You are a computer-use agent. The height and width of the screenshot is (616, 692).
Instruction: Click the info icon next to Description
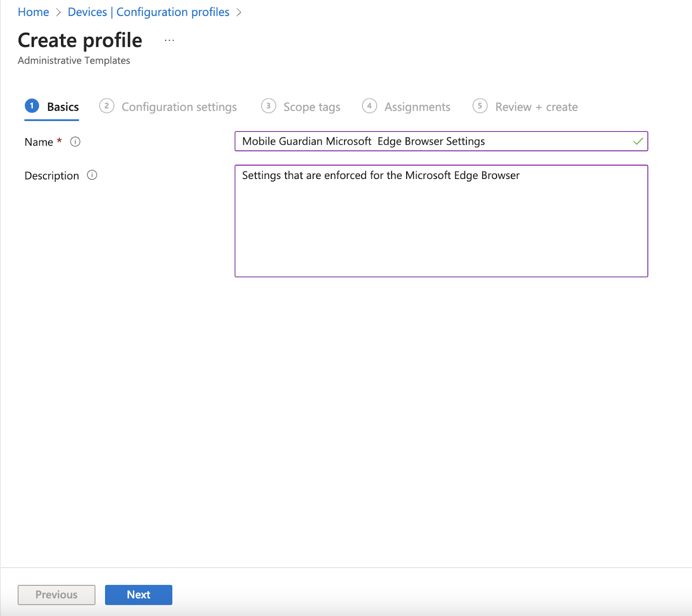click(x=91, y=176)
